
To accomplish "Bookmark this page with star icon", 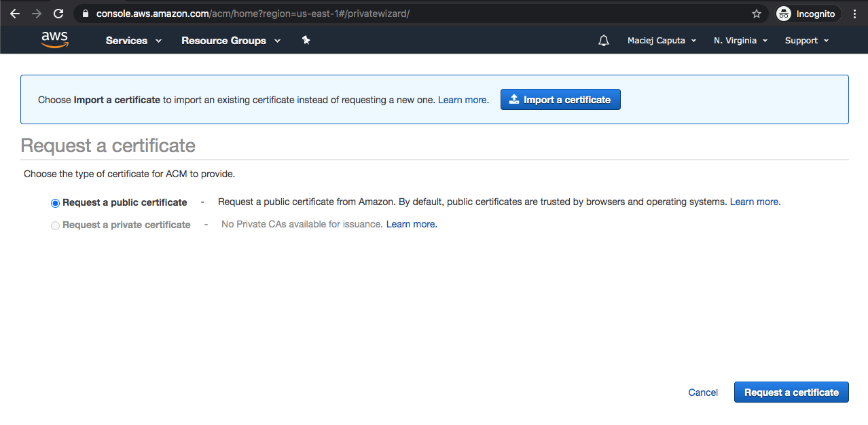I will (x=756, y=14).
